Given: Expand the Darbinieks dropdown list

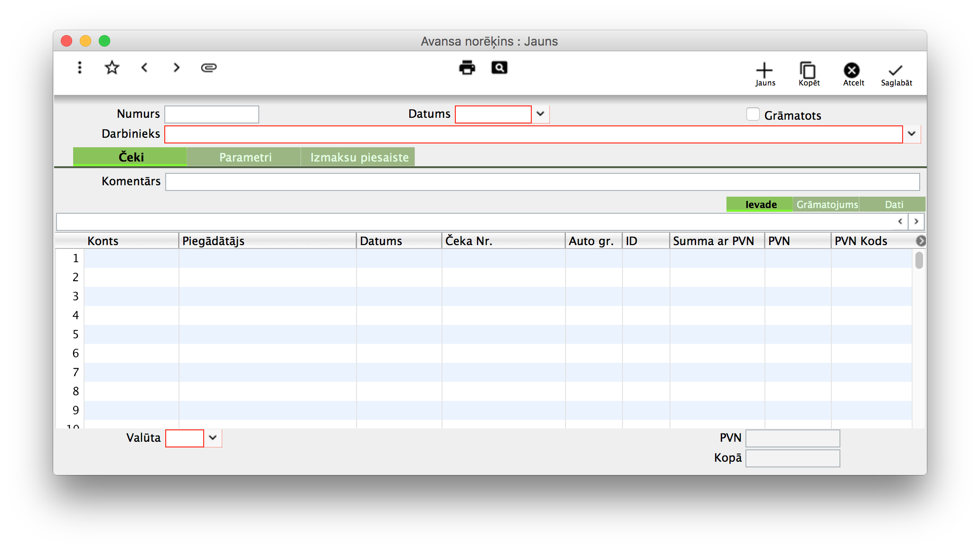Looking at the screenshot, I should 912,134.
